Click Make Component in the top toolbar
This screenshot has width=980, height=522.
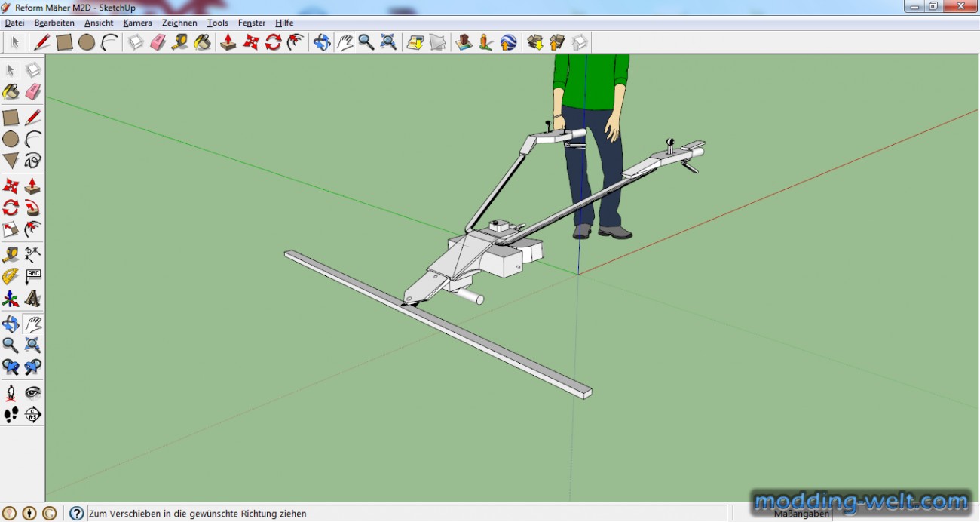pyautogui.click(x=136, y=42)
